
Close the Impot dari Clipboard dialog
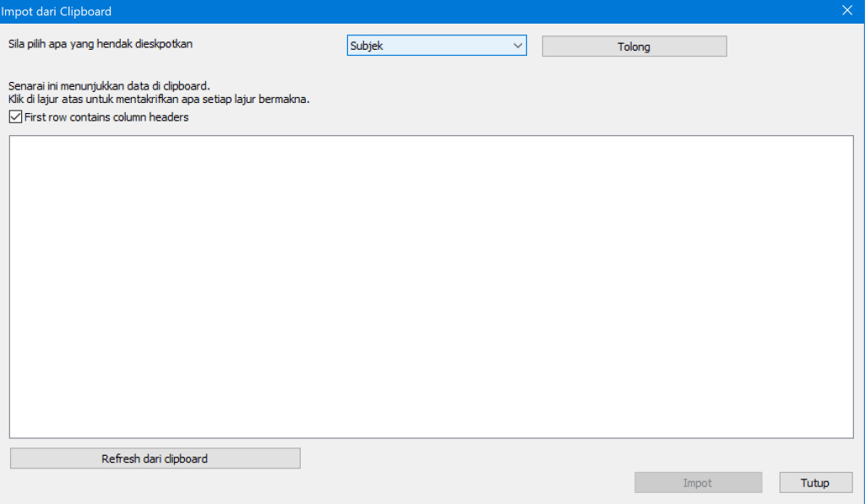tap(847, 11)
